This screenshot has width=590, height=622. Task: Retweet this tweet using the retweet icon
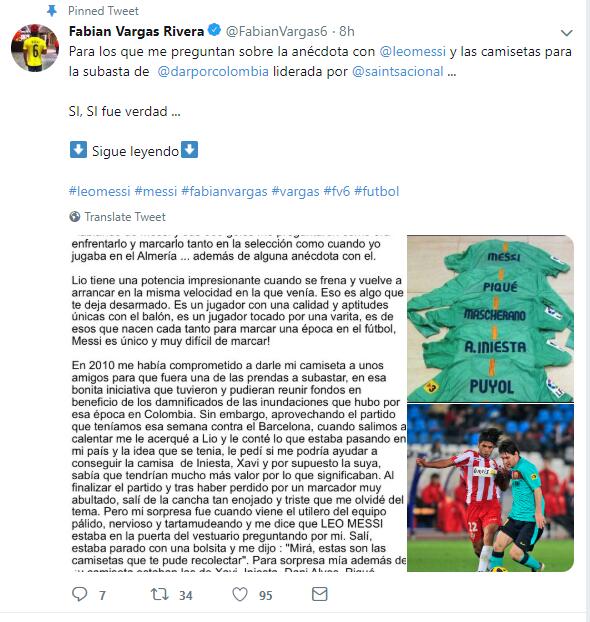[160, 594]
